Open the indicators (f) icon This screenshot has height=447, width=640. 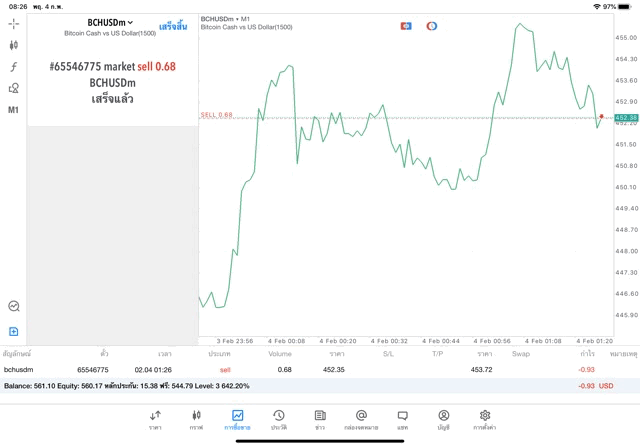[13, 67]
